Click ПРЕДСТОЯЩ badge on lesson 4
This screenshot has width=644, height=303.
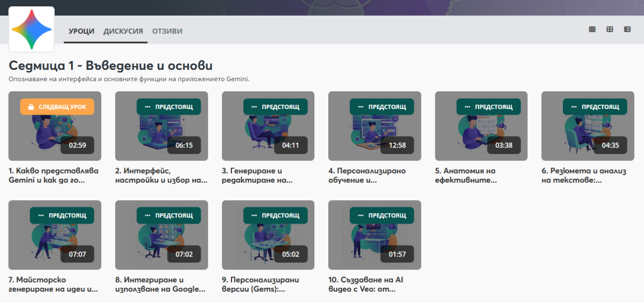382,107
